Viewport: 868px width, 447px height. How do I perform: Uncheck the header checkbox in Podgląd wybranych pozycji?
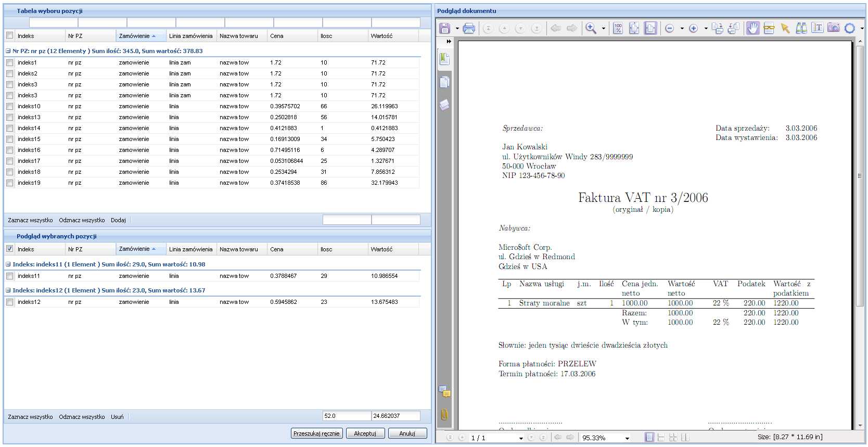pyautogui.click(x=10, y=249)
